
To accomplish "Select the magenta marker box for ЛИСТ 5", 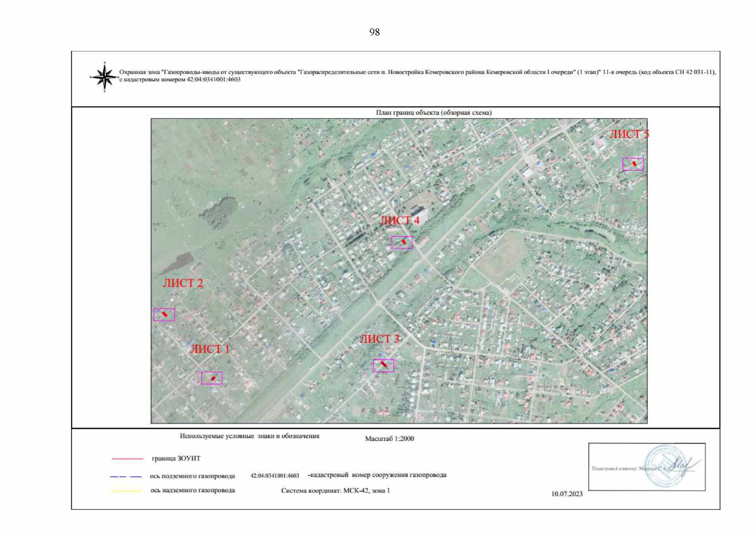I will click(x=633, y=164).
